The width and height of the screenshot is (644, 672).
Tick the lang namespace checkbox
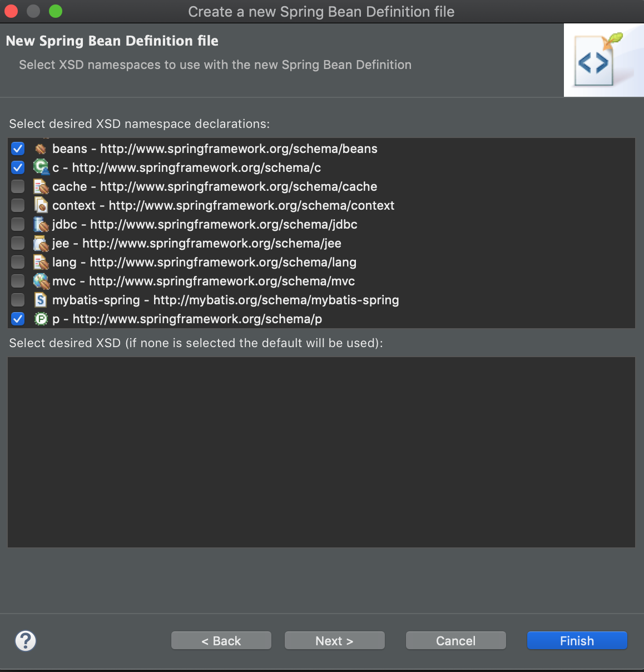point(18,262)
